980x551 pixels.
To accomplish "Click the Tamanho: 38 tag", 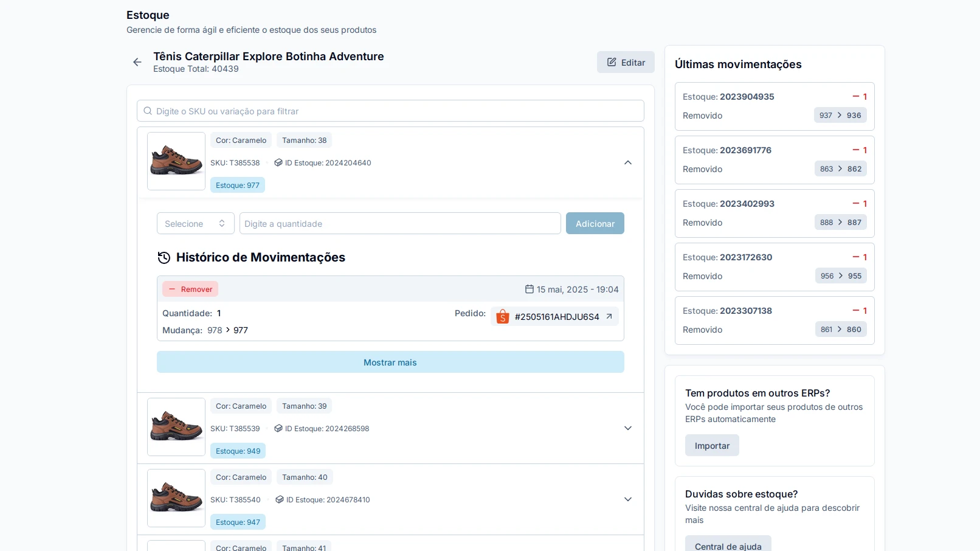I will click(x=304, y=140).
